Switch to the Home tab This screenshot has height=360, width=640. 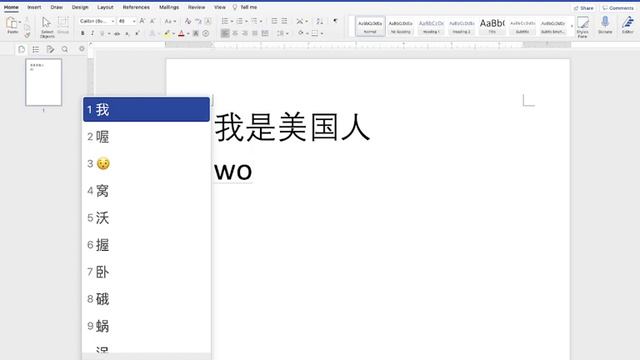click(11, 7)
